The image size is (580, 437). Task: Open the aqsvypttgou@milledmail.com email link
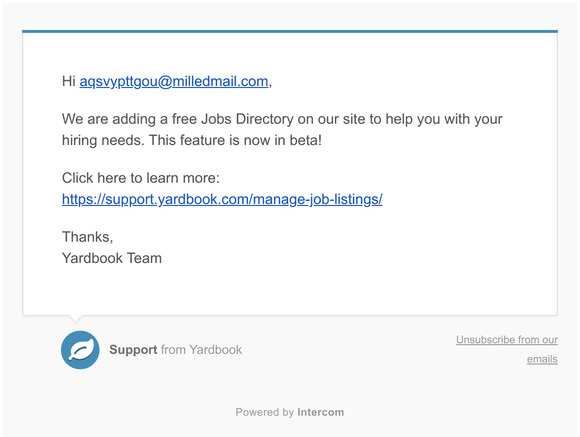point(174,81)
